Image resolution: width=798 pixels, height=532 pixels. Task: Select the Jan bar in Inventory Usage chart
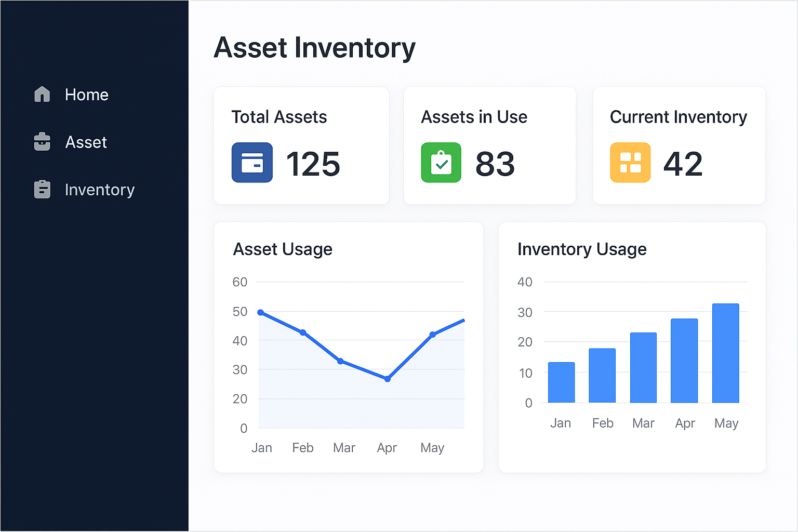point(561,382)
